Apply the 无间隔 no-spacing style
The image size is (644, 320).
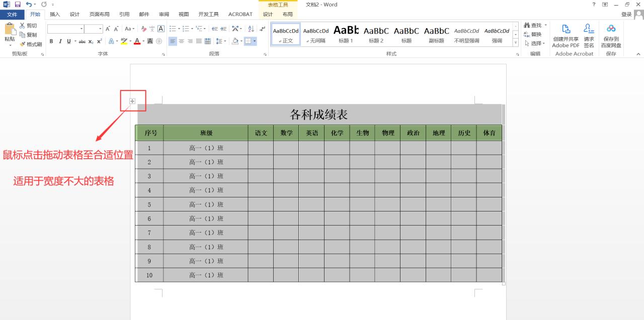pos(316,34)
